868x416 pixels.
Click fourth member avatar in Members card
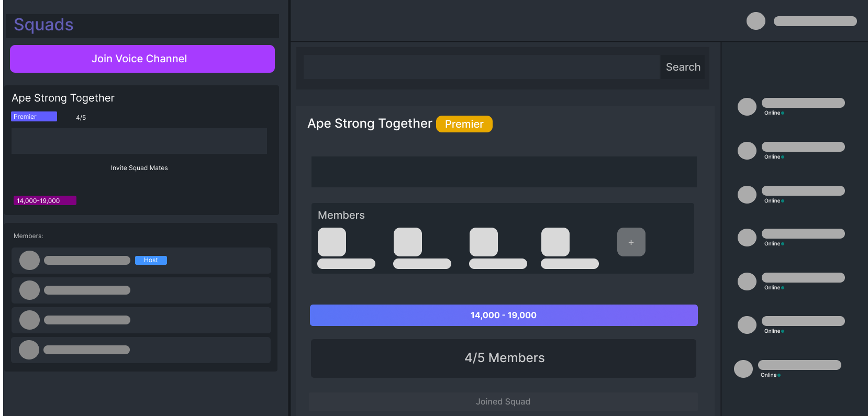(x=555, y=242)
